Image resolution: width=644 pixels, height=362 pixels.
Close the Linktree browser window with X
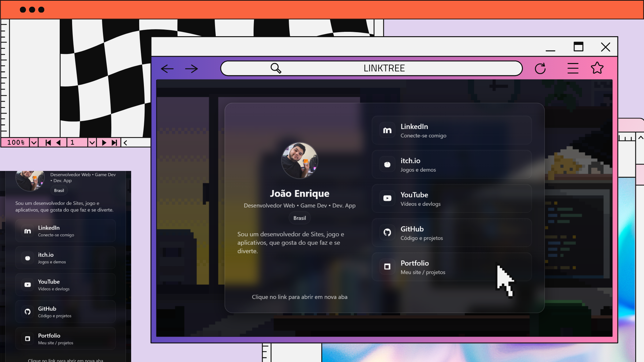coord(605,47)
